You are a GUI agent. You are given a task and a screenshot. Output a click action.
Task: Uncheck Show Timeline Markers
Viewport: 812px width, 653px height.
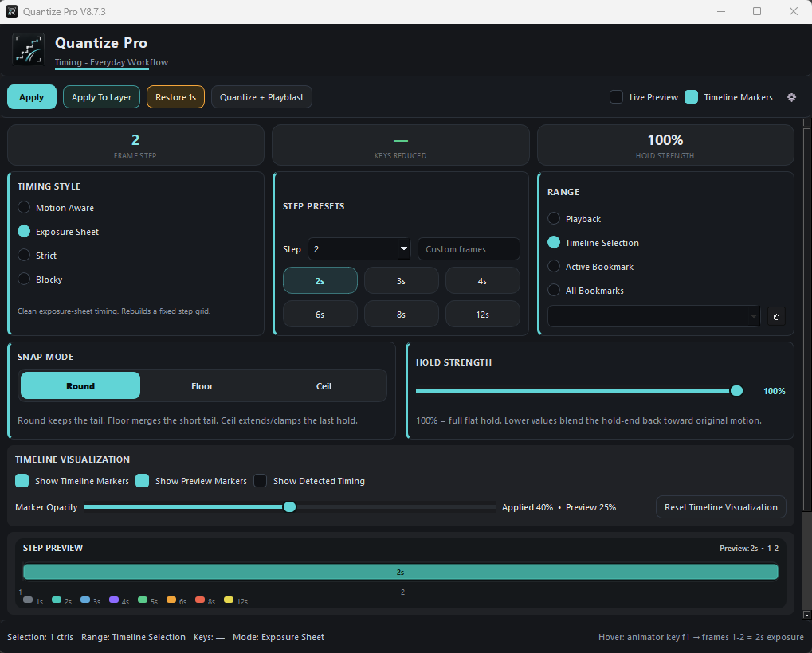[x=22, y=481]
